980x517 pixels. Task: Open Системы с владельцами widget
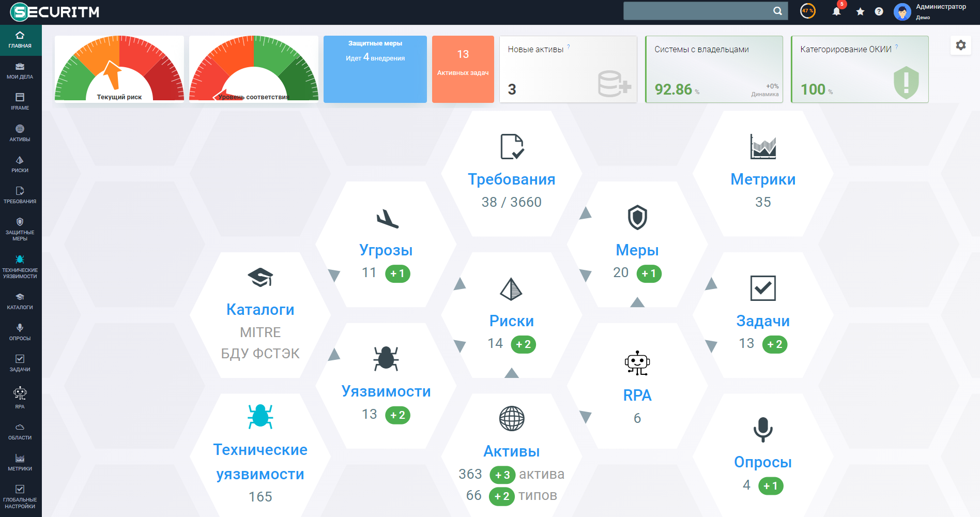714,69
